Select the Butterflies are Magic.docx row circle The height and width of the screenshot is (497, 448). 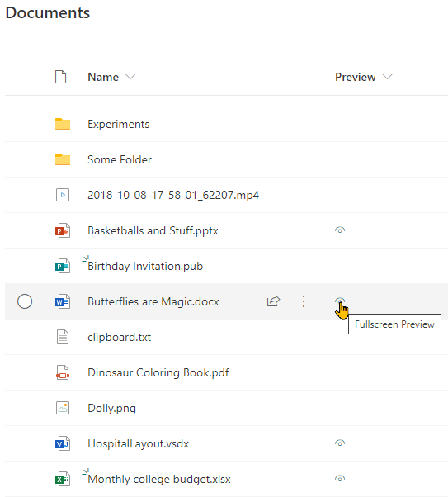(25, 301)
